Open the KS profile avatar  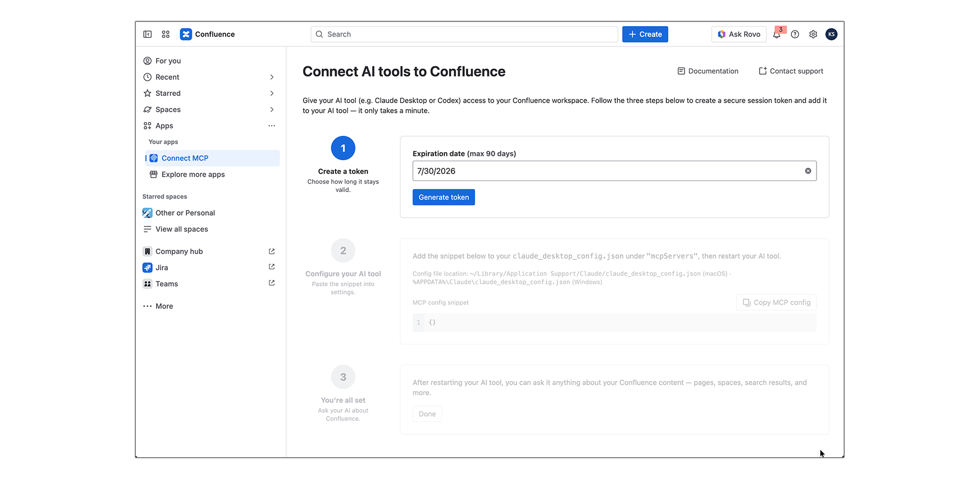[831, 34]
